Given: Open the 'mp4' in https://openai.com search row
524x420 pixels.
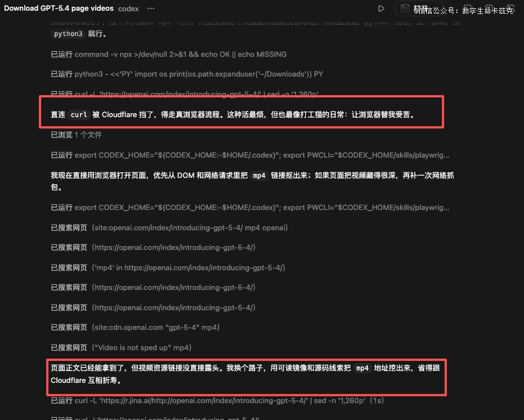Looking at the screenshot, I should 168,267.
